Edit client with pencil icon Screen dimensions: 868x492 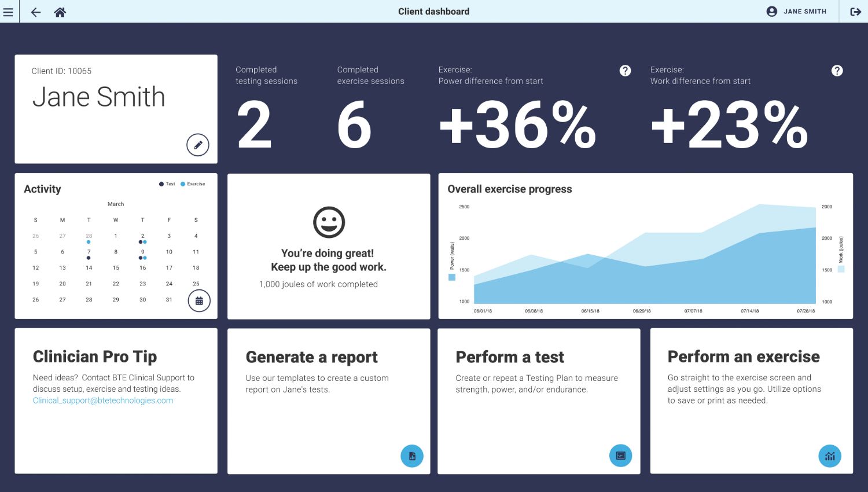point(198,145)
